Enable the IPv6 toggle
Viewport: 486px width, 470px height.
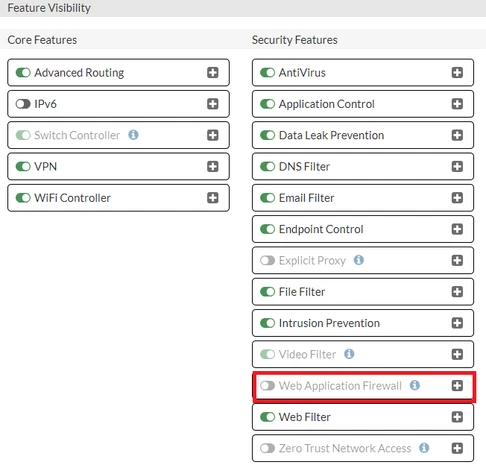23,104
